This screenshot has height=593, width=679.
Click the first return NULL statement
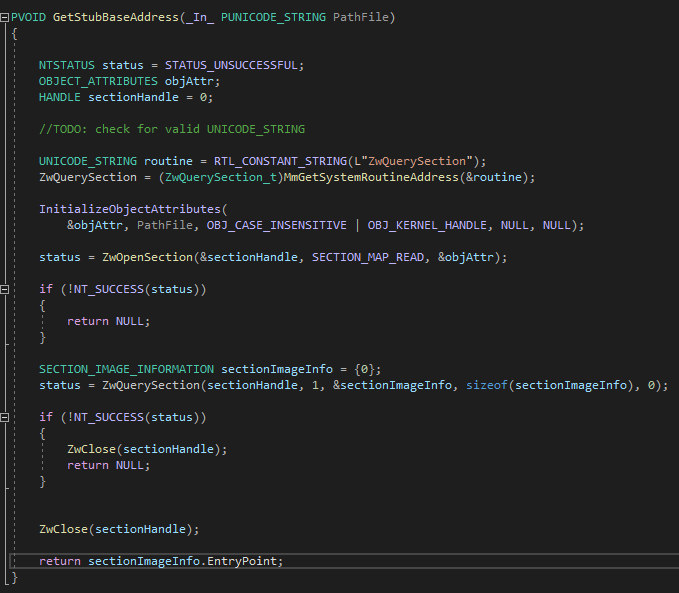[108, 322]
